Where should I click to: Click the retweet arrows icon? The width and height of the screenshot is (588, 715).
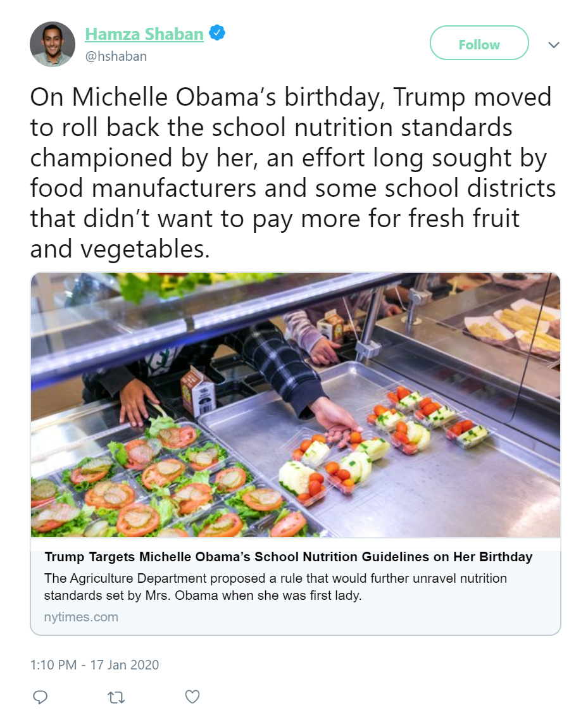(x=116, y=697)
